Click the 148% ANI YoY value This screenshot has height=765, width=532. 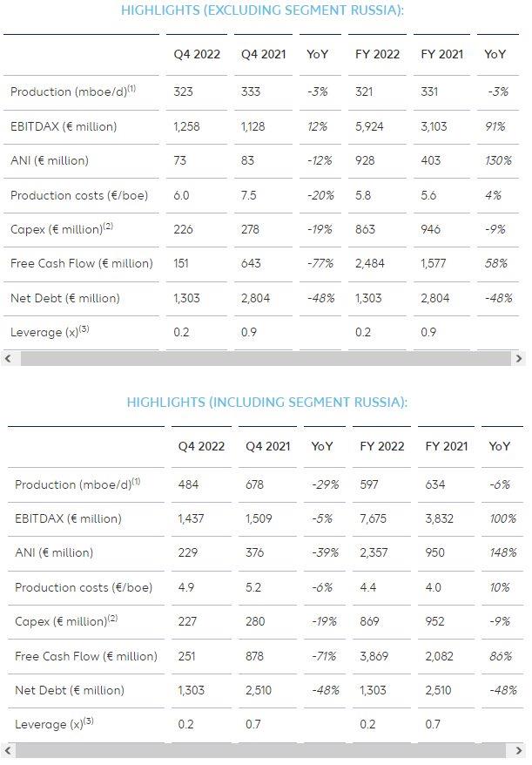503,552
